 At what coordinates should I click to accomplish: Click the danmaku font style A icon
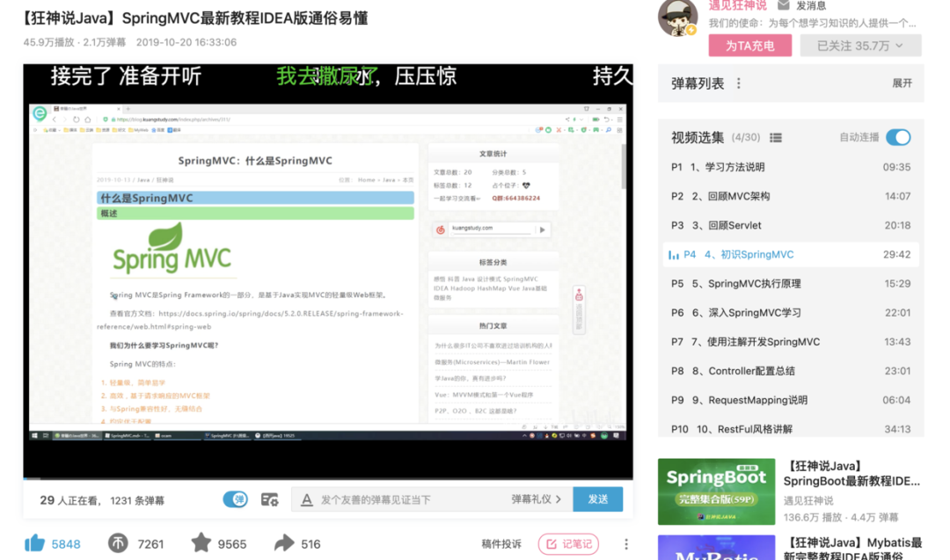[x=307, y=499]
